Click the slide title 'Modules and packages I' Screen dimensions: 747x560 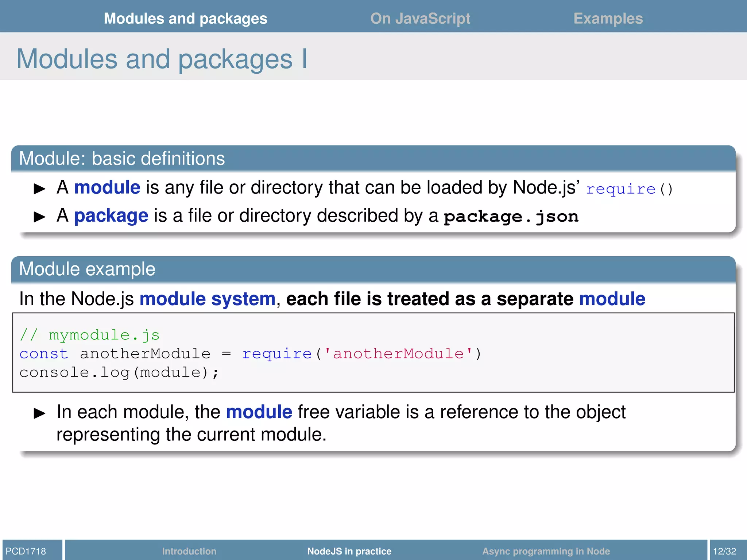pos(162,59)
